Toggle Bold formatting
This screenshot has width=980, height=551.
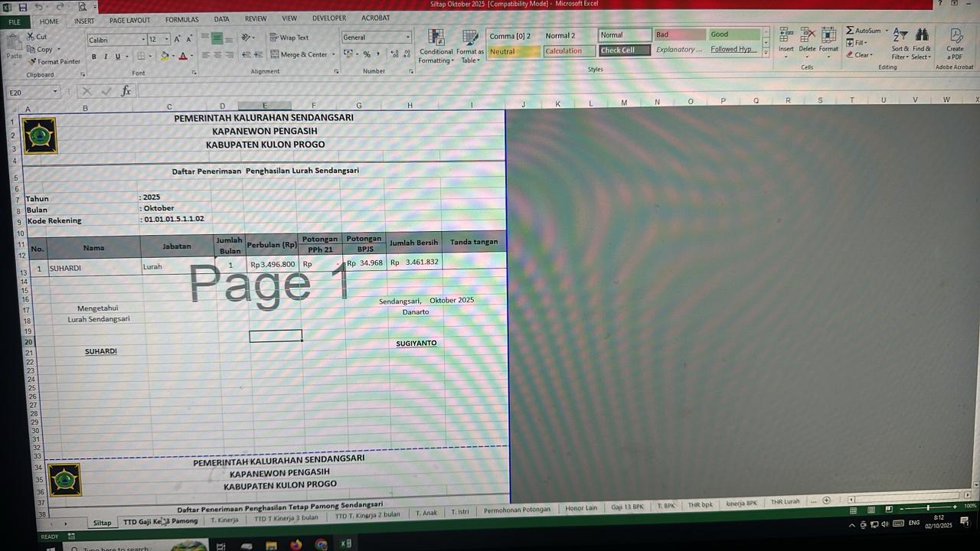[x=94, y=57]
